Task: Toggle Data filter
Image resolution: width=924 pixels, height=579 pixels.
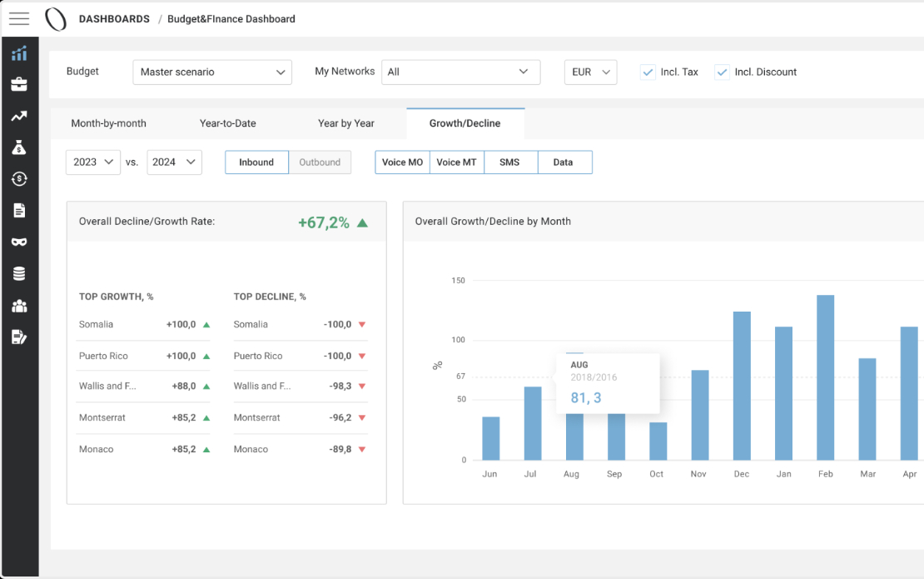Action: [x=564, y=162]
